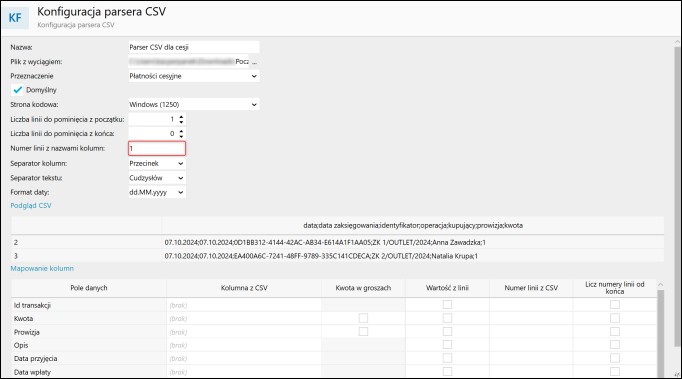Decrease lines to skip from beginning
Screen dimensions: 682x379
coord(181,122)
